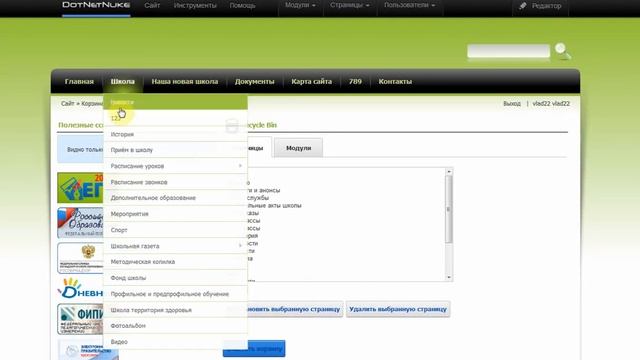The height and width of the screenshot is (360, 640).
Task: Open the ЕГЭ banner in sidebar
Action: [80, 188]
